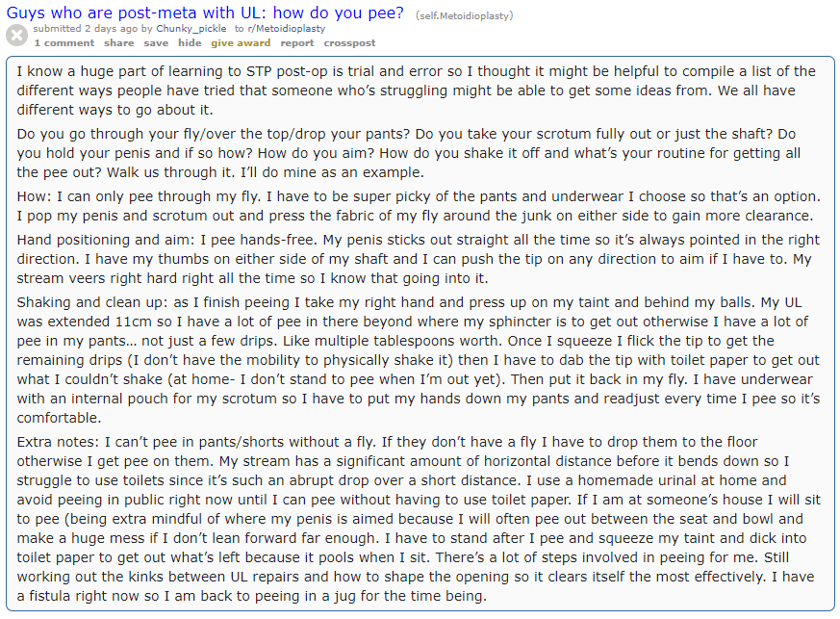Click the gray X icon beside the post
The height and width of the screenshot is (619, 840).
pyautogui.click(x=16, y=36)
